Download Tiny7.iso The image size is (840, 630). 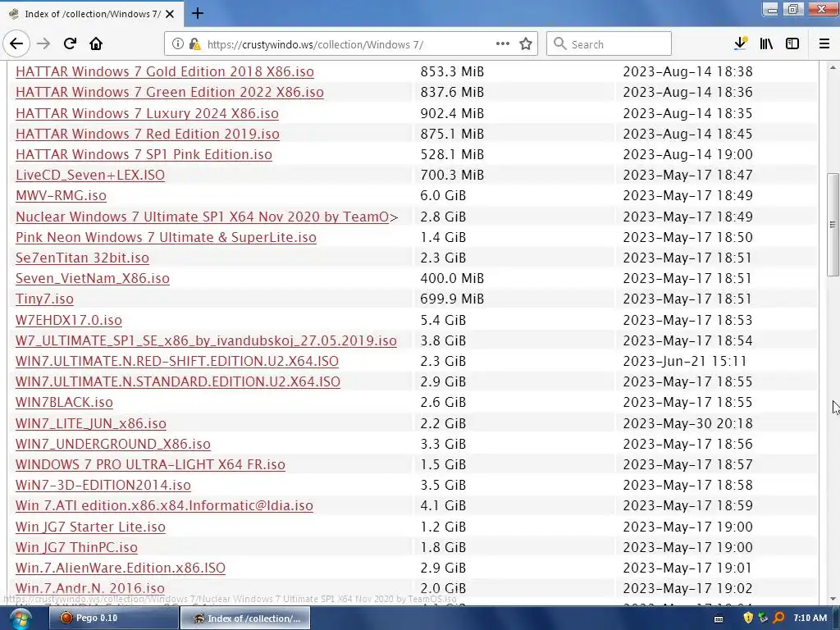(x=44, y=299)
